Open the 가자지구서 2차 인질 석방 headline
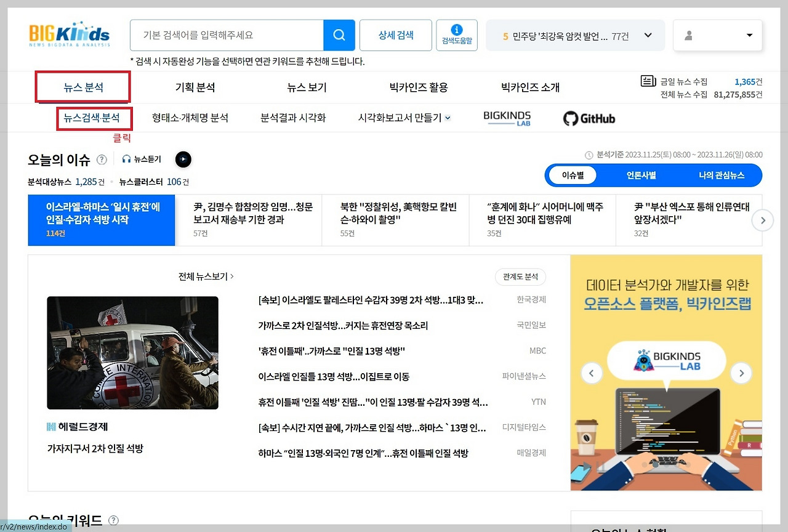Image resolution: width=788 pixels, height=532 pixels. pos(95,448)
